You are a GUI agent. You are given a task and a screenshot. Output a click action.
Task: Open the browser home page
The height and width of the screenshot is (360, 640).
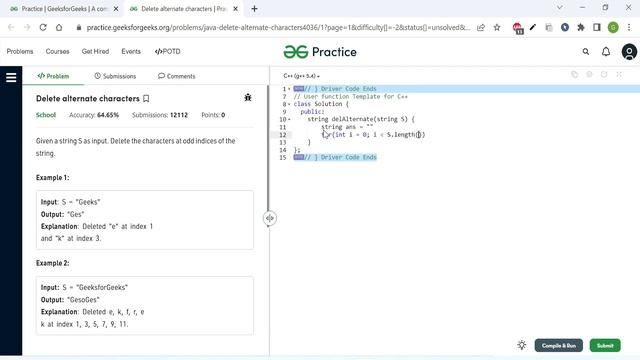pyautogui.click(x=59, y=27)
